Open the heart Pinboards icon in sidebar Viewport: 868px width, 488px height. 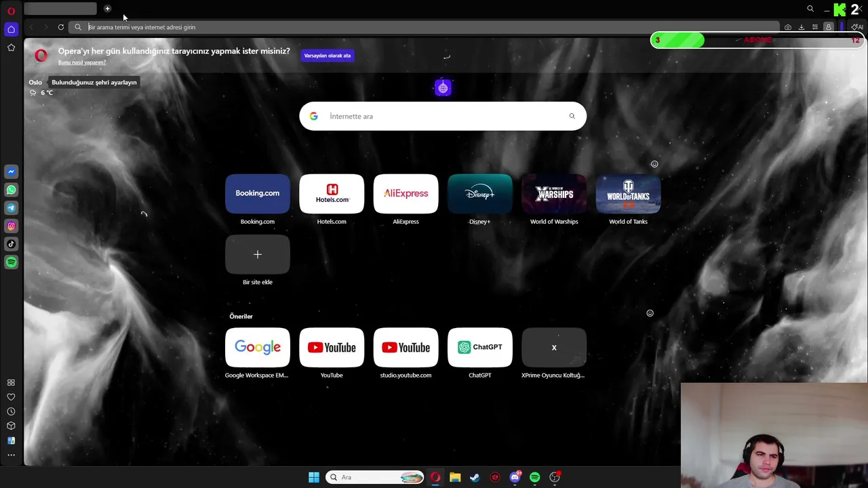tap(11, 397)
